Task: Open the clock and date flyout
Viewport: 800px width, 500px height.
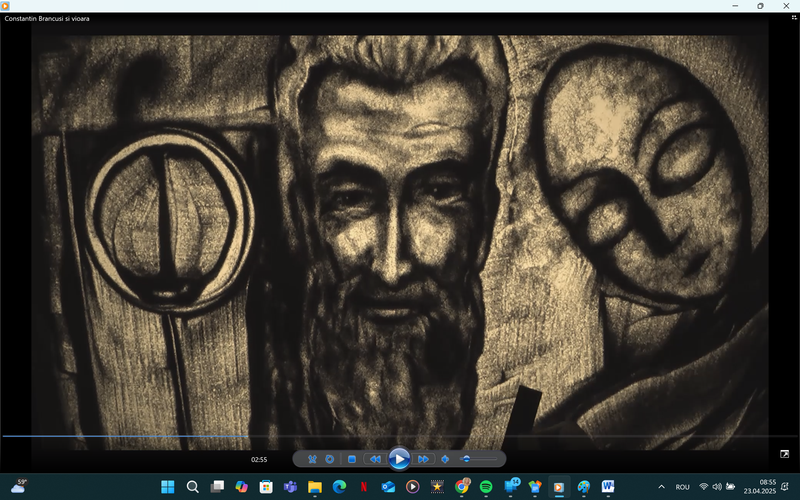Action: [767, 487]
